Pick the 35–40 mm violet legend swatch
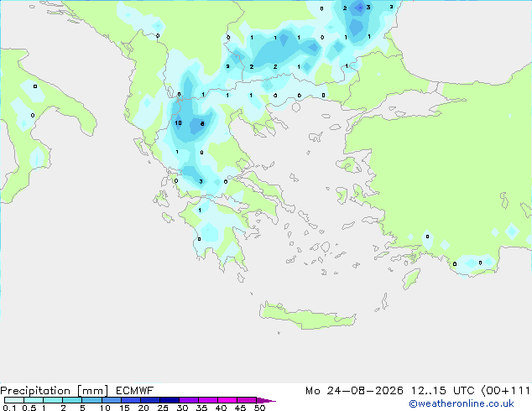Viewport: 532px width, 411px height. (x=208, y=400)
